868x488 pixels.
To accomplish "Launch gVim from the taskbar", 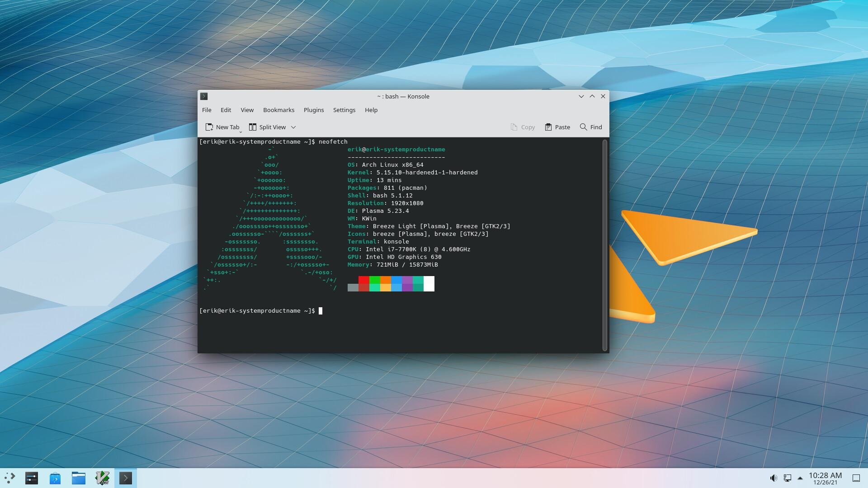I will (x=102, y=478).
